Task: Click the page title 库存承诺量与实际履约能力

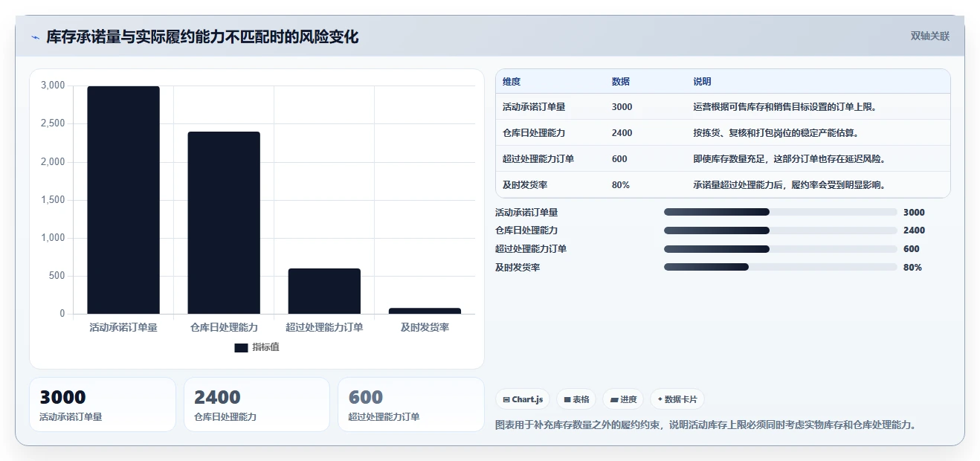Action: click(202, 36)
